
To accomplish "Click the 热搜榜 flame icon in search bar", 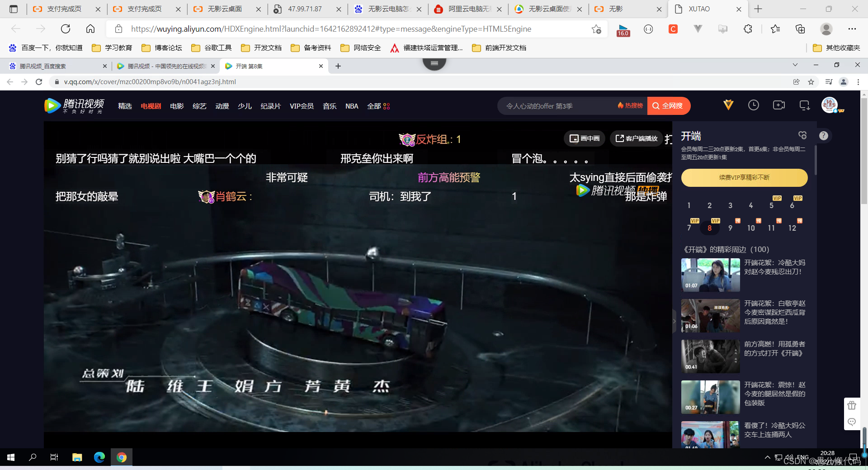I will pyautogui.click(x=621, y=105).
